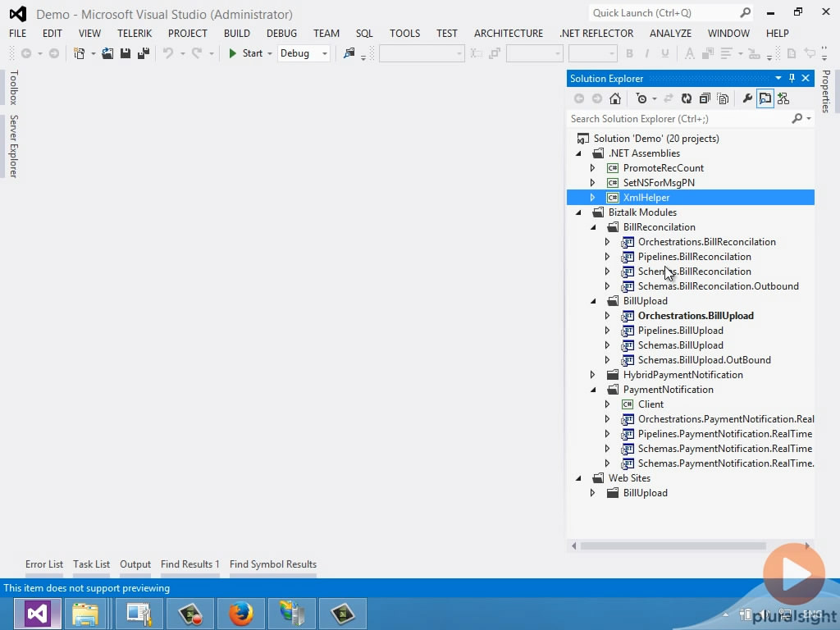Open the TELERIK menu
This screenshot has width=840, height=630.
coord(135,33)
